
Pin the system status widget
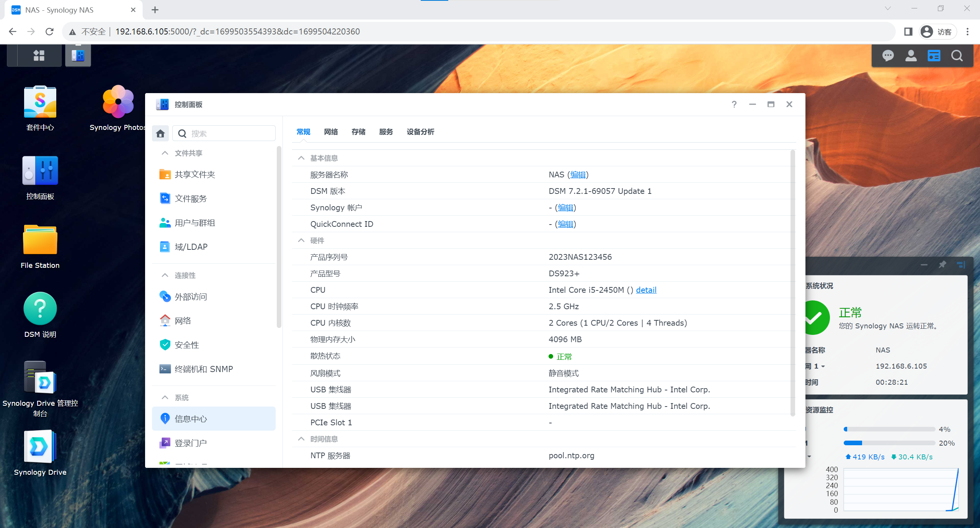[x=942, y=264]
